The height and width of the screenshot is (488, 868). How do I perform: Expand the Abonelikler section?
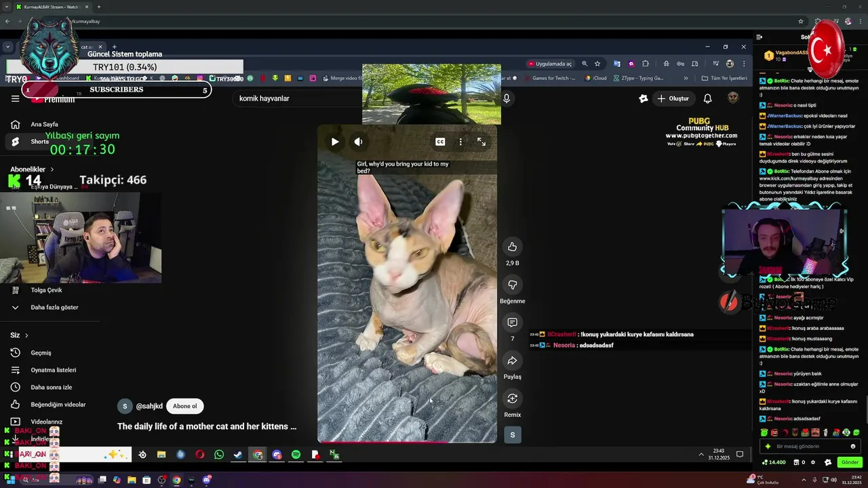pyautogui.click(x=32, y=169)
